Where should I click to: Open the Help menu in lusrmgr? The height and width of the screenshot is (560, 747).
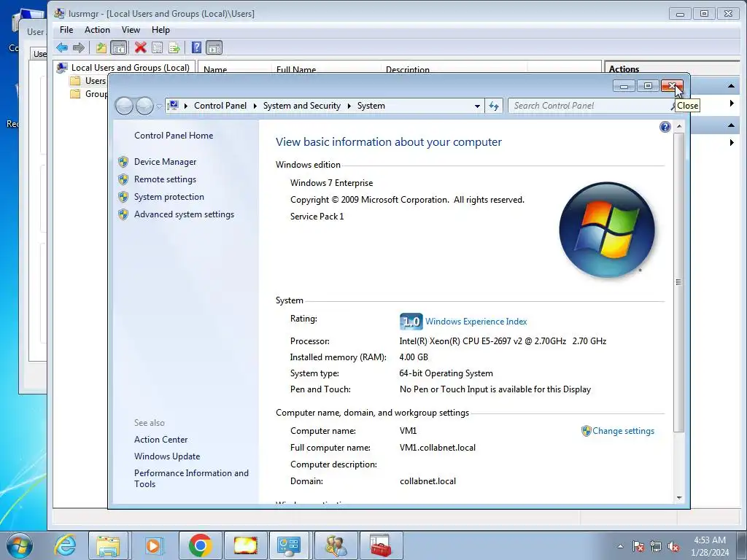click(x=160, y=30)
